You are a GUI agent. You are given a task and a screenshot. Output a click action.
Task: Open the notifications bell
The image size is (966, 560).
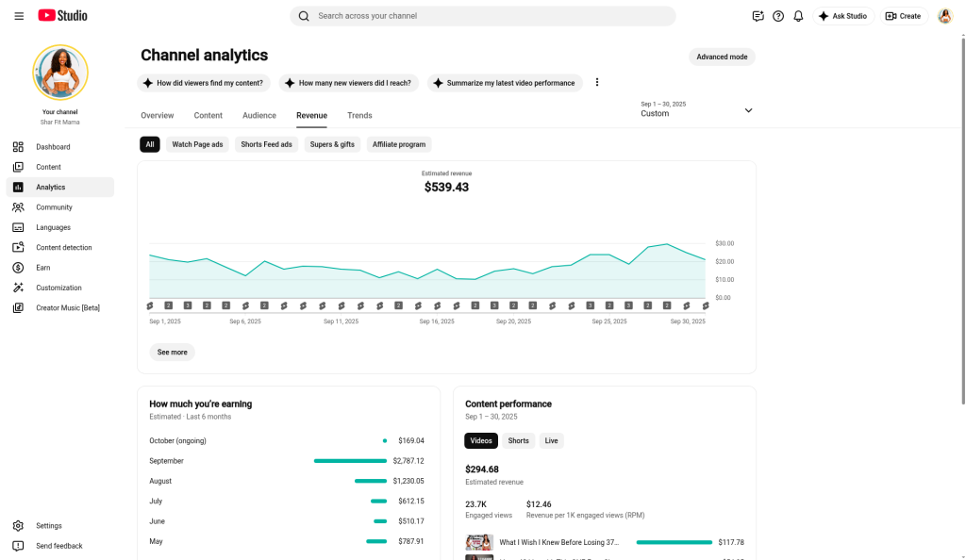[x=798, y=16]
